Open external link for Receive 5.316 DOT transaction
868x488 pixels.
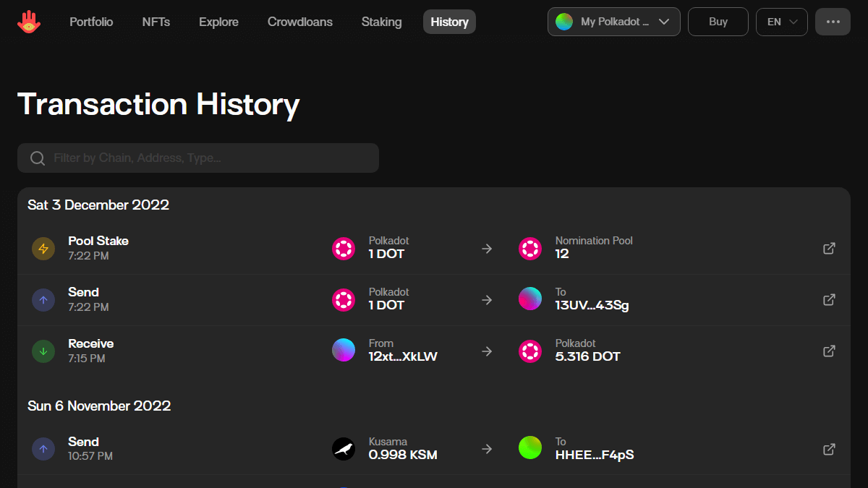(x=829, y=351)
